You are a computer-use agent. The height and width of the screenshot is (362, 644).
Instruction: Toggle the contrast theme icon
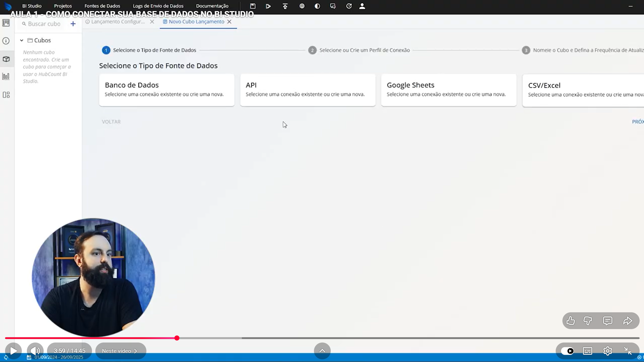click(x=317, y=6)
